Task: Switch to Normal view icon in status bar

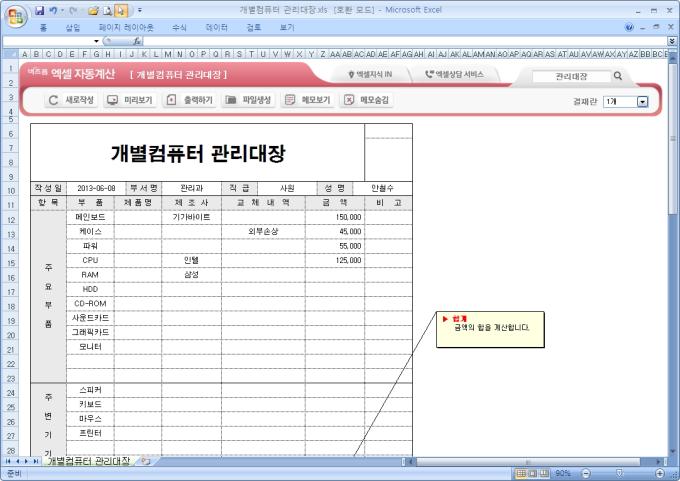Action: tap(521, 473)
